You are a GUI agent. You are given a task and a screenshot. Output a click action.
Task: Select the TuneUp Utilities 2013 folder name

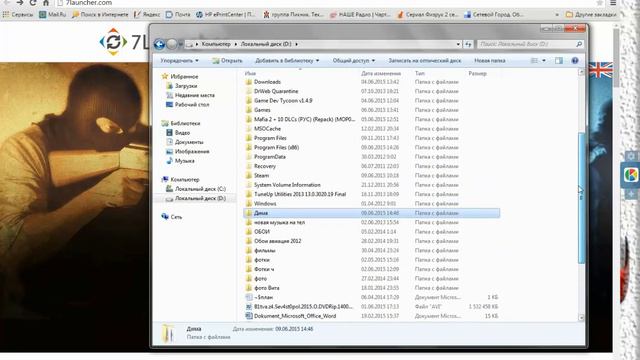[300, 194]
